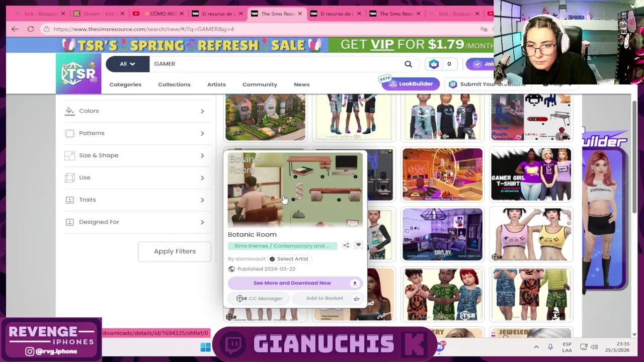
Task: Open the Categories menu
Action: pyautogui.click(x=125, y=84)
